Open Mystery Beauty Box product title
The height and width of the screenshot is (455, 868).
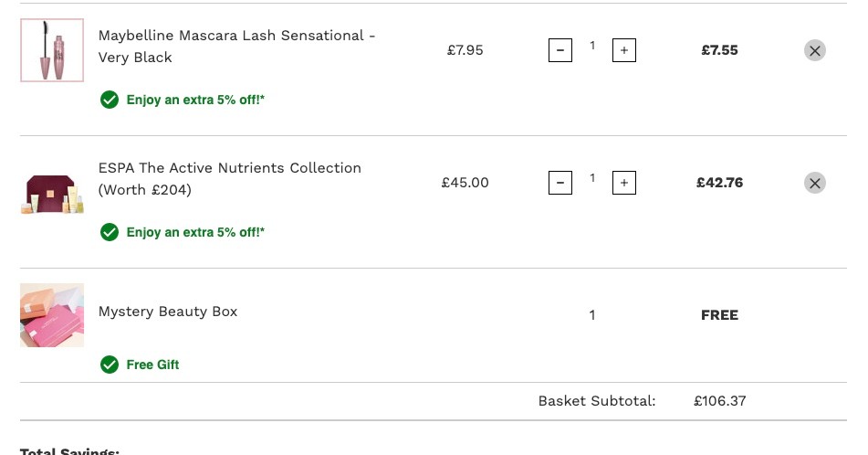tap(168, 312)
